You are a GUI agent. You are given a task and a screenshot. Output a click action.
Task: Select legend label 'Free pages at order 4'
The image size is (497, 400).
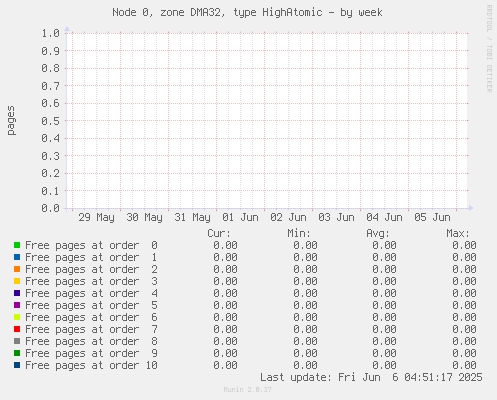[x=91, y=294]
